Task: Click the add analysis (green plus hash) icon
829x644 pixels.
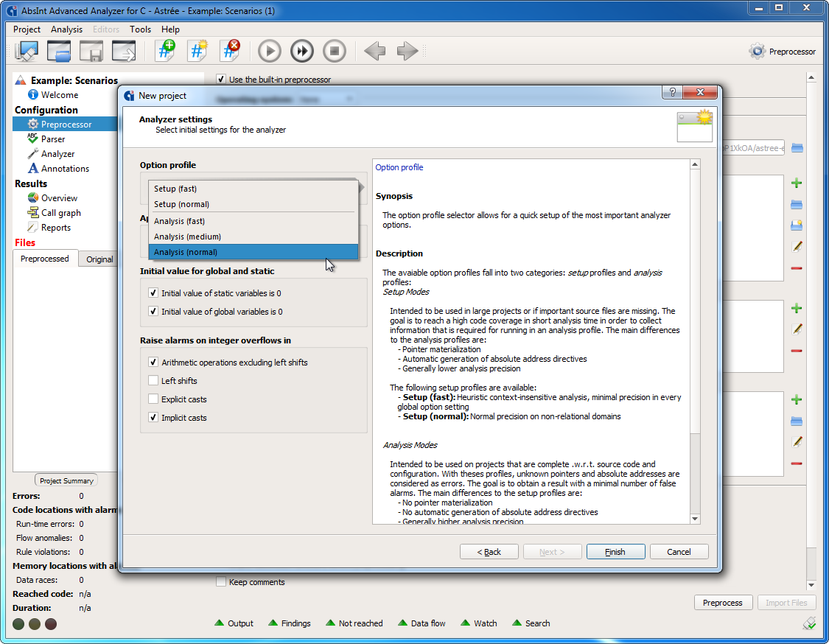Action: (x=166, y=51)
